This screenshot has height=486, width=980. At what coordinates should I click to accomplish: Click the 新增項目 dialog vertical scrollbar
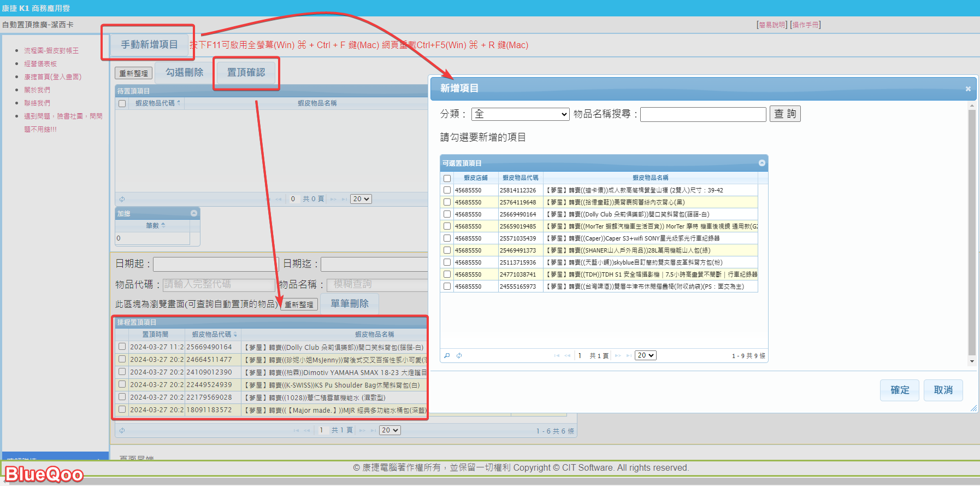click(x=971, y=230)
